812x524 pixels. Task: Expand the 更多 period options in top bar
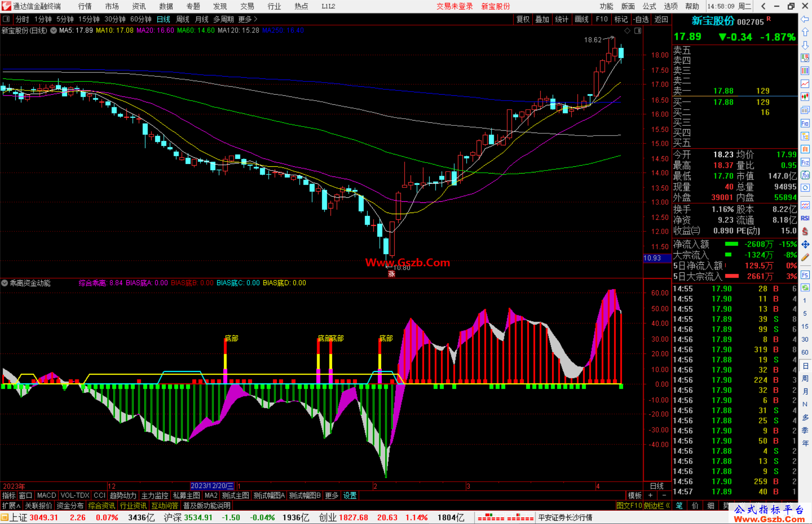[248, 19]
